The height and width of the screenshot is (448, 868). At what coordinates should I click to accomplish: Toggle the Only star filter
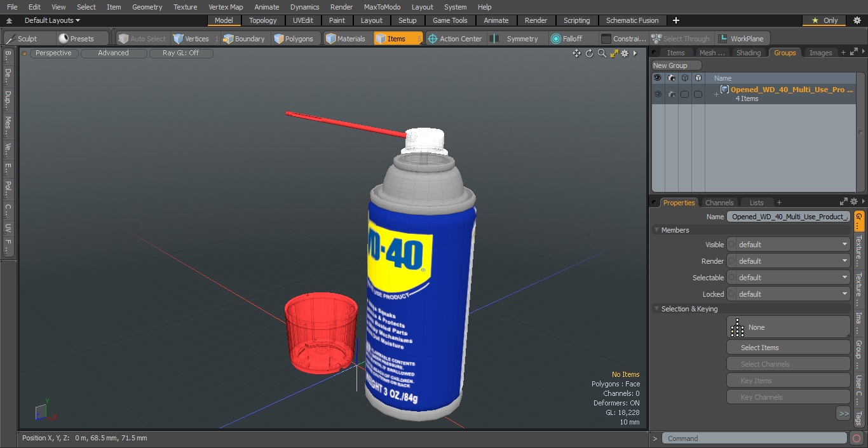(x=824, y=20)
